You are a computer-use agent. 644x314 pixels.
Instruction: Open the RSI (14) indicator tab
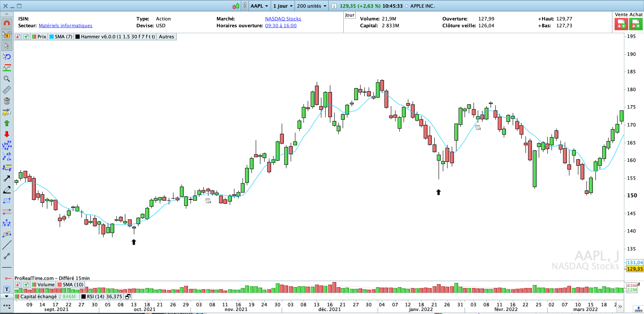102,297
